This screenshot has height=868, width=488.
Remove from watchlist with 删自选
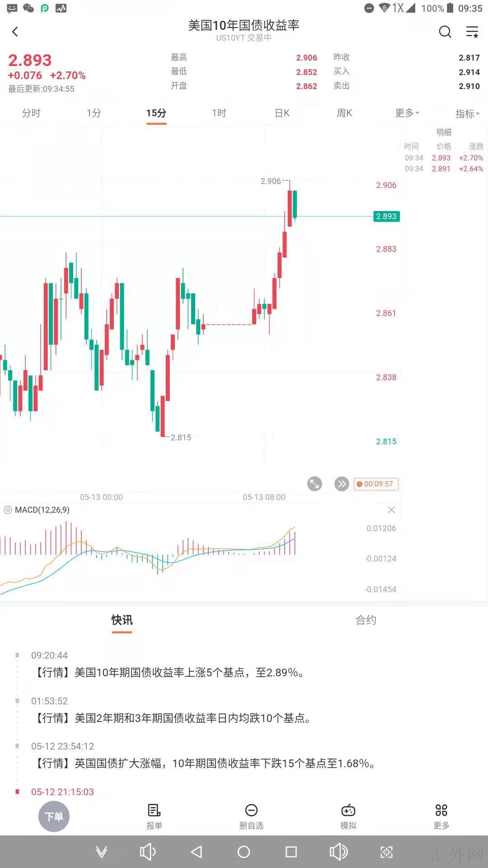251,816
